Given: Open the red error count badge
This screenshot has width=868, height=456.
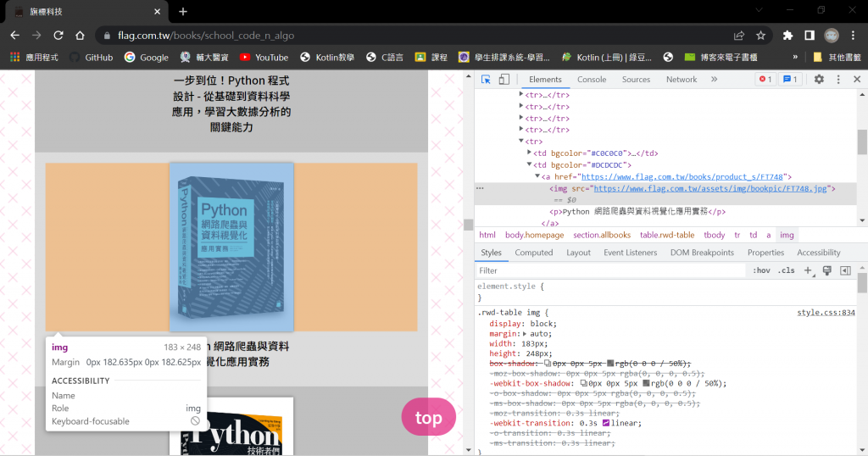Looking at the screenshot, I should [x=765, y=80].
